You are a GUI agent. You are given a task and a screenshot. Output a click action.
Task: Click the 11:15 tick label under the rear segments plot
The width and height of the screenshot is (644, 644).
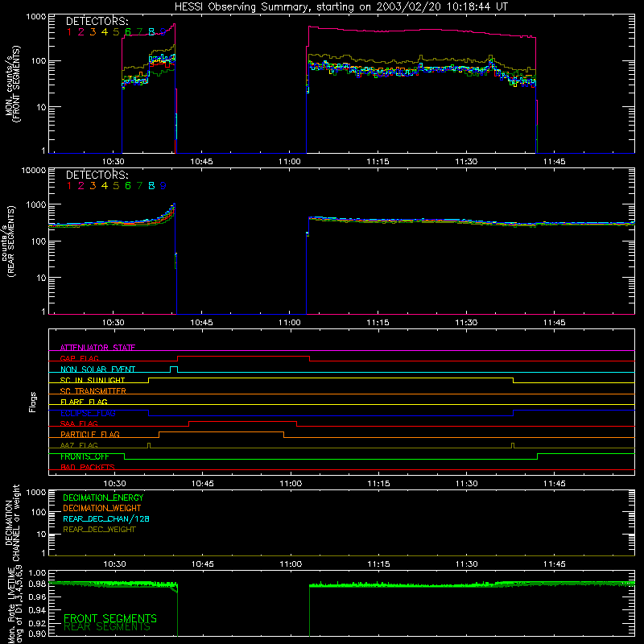pos(378,323)
